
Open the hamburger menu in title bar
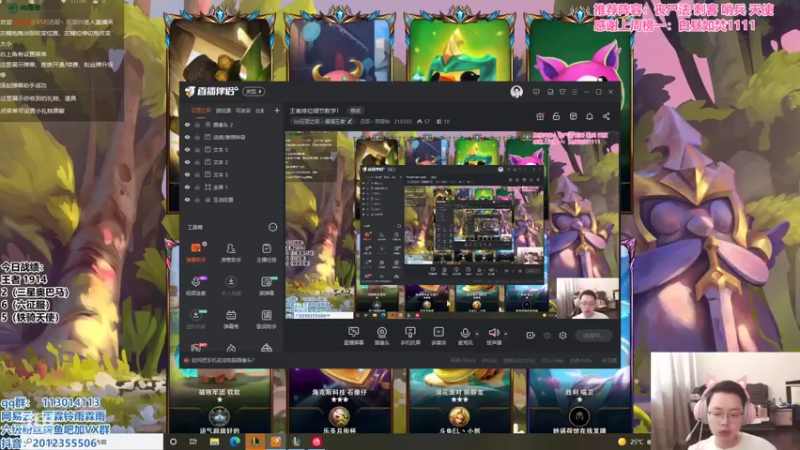coord(574,92)
